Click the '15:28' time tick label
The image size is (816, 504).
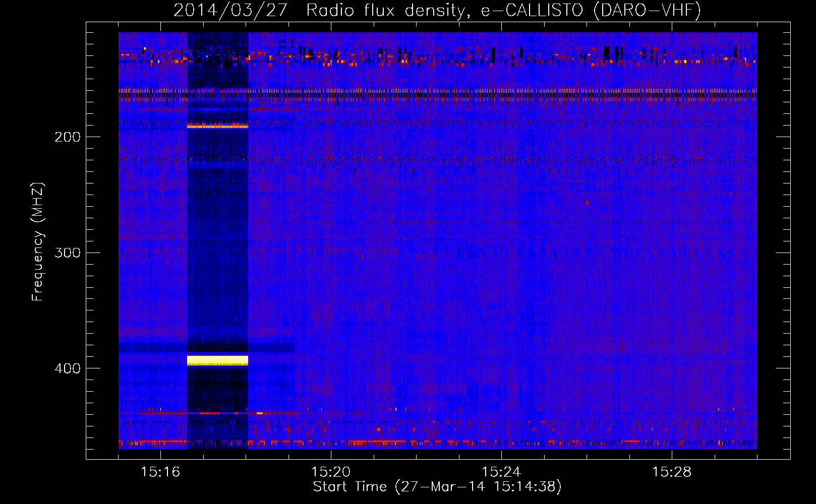coord(672,472)
